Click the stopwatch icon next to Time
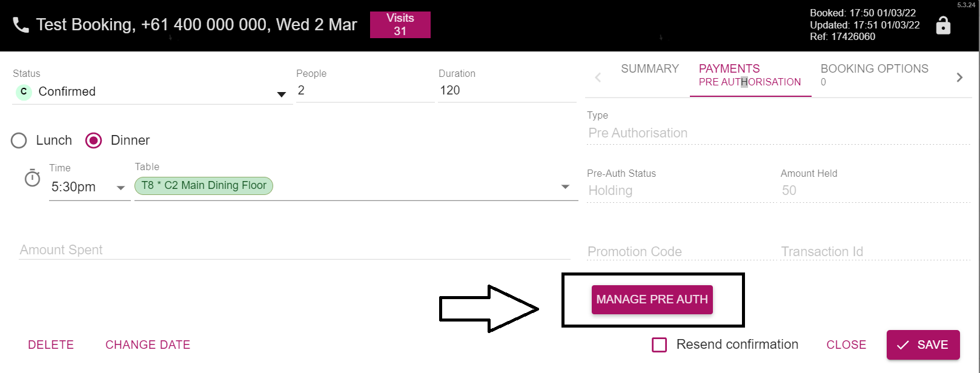The width and height of the screenshot is (980, 373). coord(31,179)
